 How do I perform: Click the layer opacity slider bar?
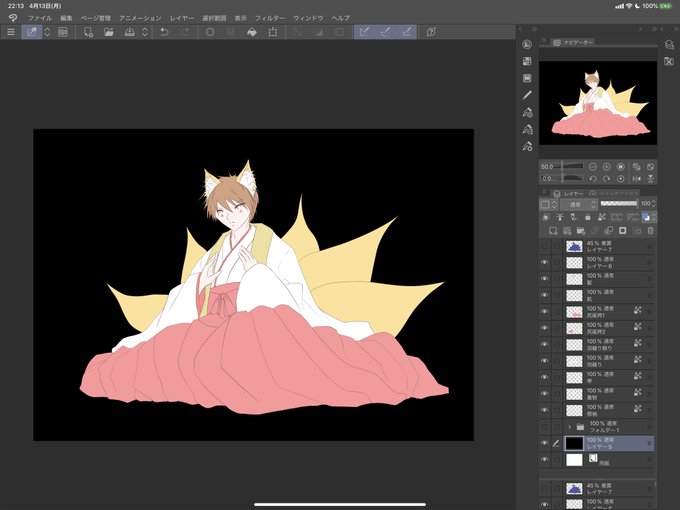click(619, 203)
